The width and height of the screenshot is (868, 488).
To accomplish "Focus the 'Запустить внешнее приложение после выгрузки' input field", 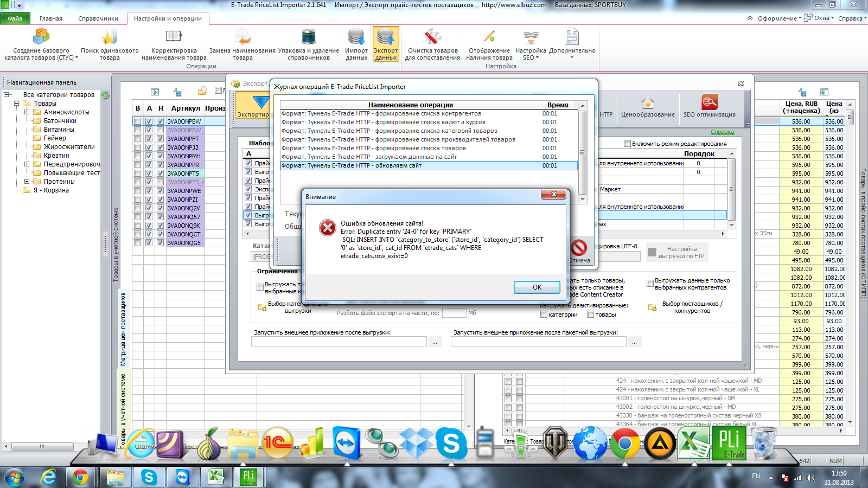I will point(339,342).
